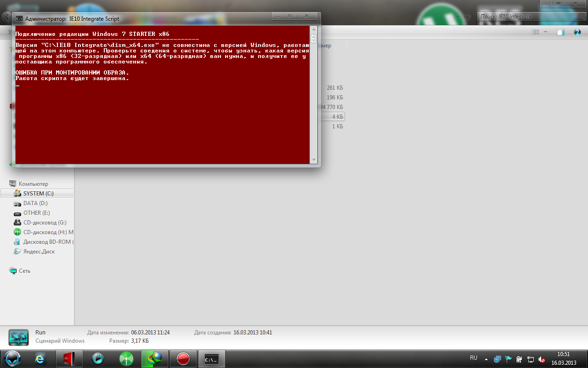Select Дисковод BD-ROM in navigation pane
The width and height of the screenshot is (588, 368).
[44, 242]
